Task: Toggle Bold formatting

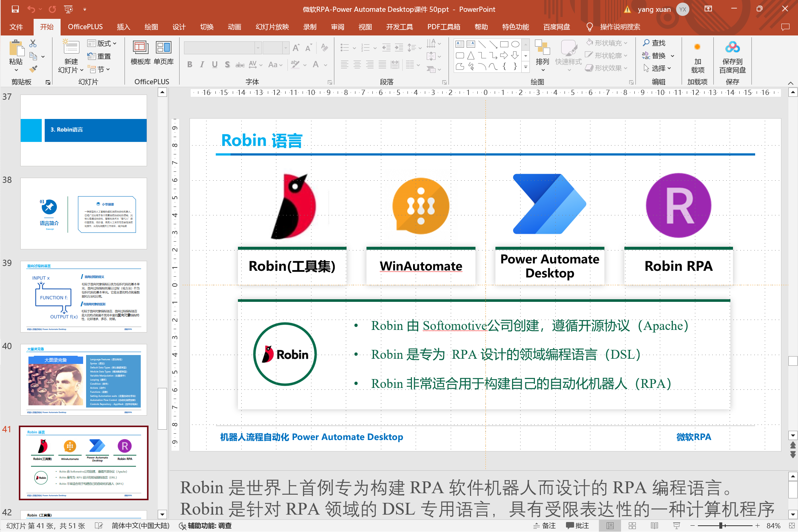Action: (x=190, y=65)
